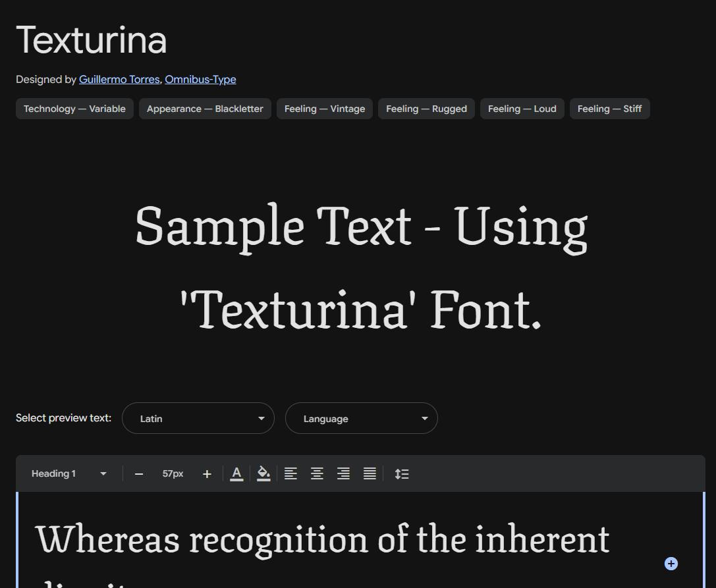Viewport: 716px width, 588px height.
Task: Open the Omnibus-Type designer link
Action: 200,80
